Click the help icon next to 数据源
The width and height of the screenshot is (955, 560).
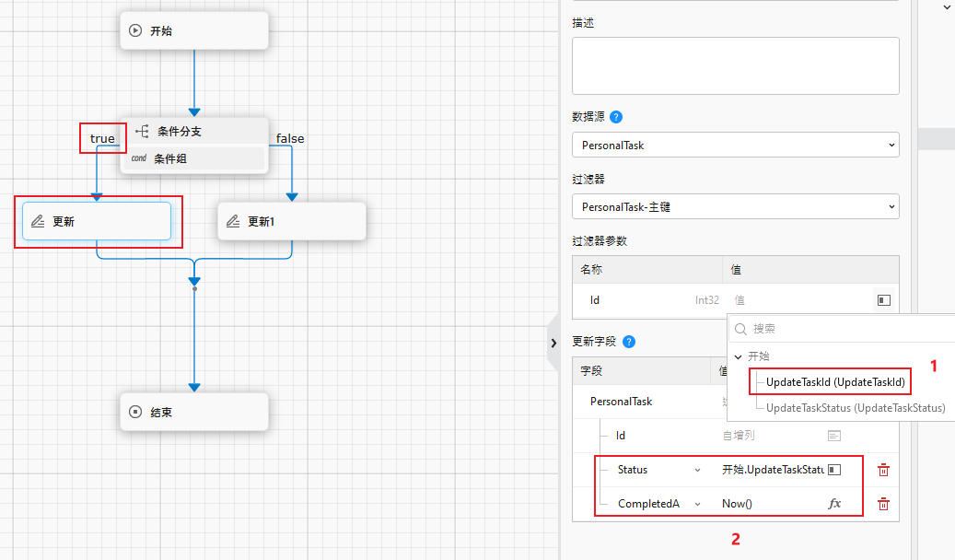tap(614, 117)
